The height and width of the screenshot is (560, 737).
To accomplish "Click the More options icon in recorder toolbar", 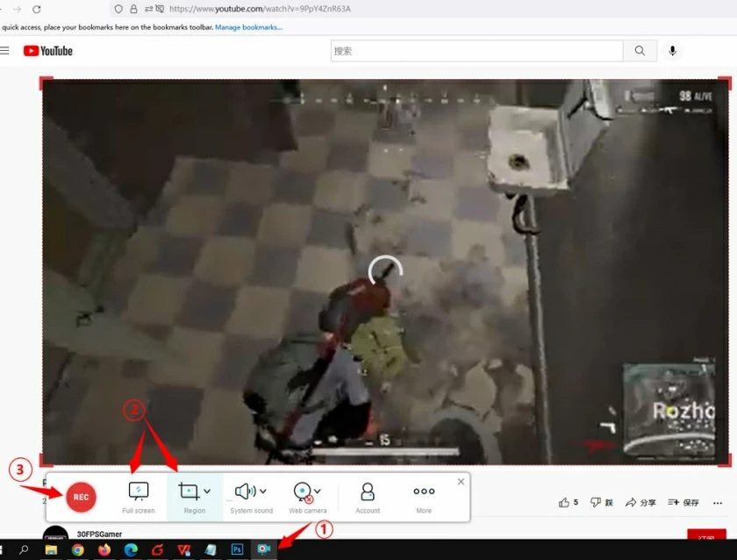I will click(x=423, y=492).
